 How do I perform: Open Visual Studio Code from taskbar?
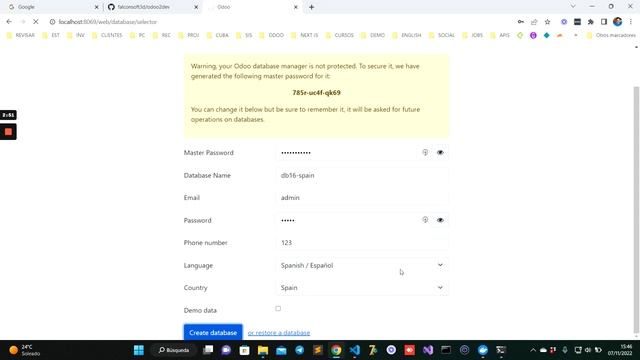pos(354,350)
